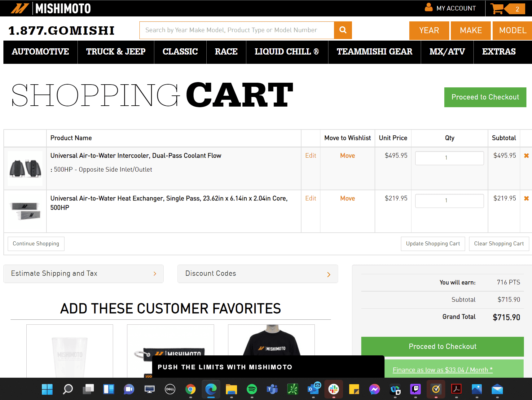Open Task View on taskbar
532x400 pixels.
[x=88, y=389]
